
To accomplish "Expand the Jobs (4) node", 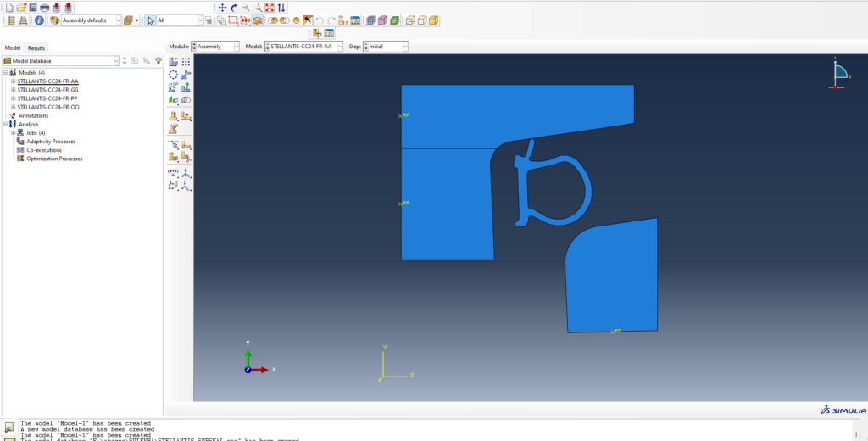I will click(x=14, y=133).
